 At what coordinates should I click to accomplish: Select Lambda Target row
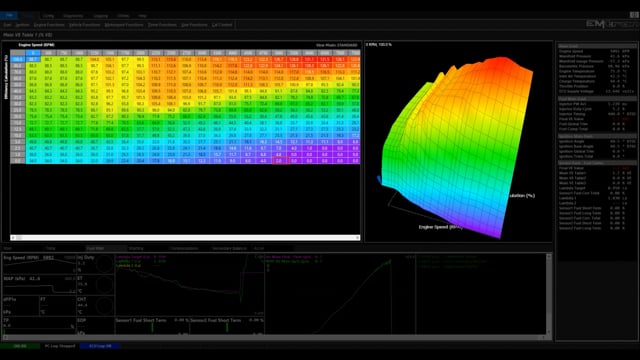[596, 188]
